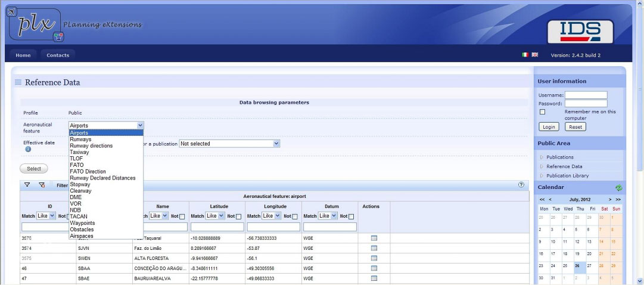Refresh the calendar with the green icon
Screen dimensions: 644x285
[x=618, y=188]
